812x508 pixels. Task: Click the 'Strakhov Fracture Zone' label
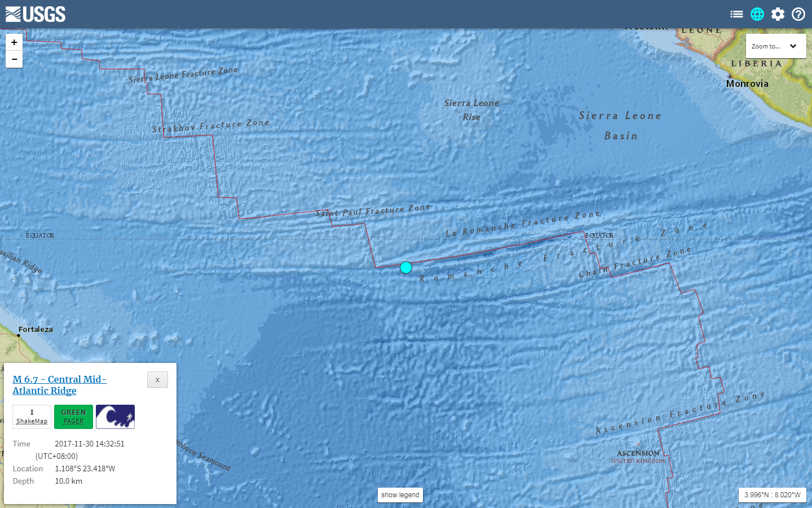(x=211, y=126)
